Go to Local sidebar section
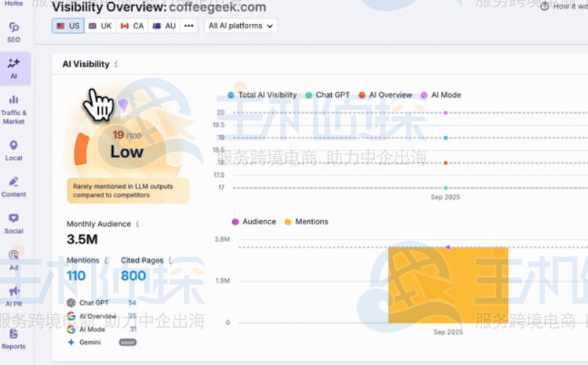 pos(14,150)
